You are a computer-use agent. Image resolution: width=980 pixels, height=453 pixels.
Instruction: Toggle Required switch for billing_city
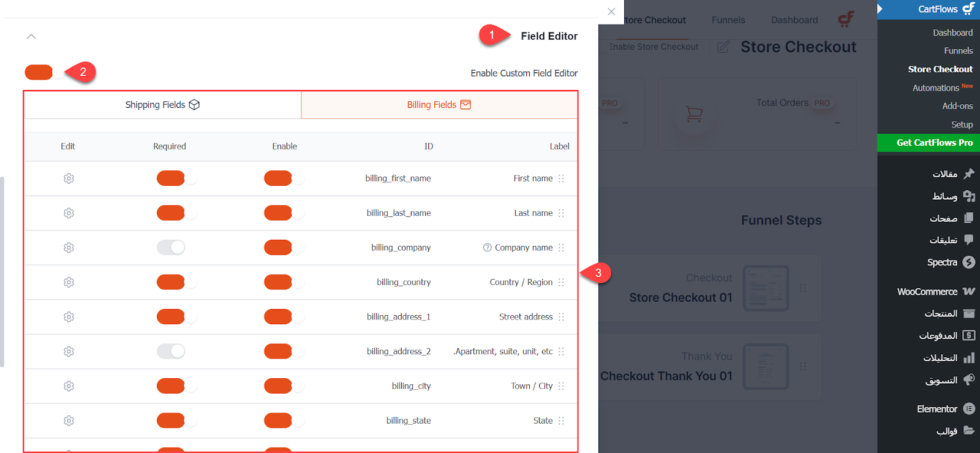point(176,386)
